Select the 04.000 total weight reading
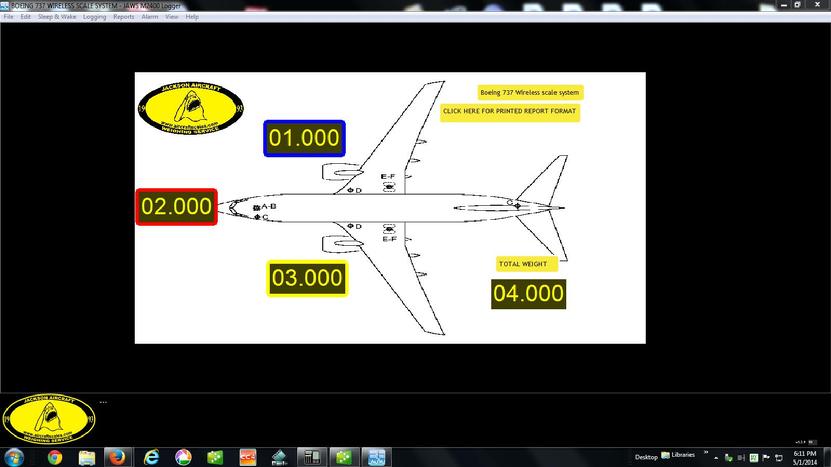 [x=528, y=294]
